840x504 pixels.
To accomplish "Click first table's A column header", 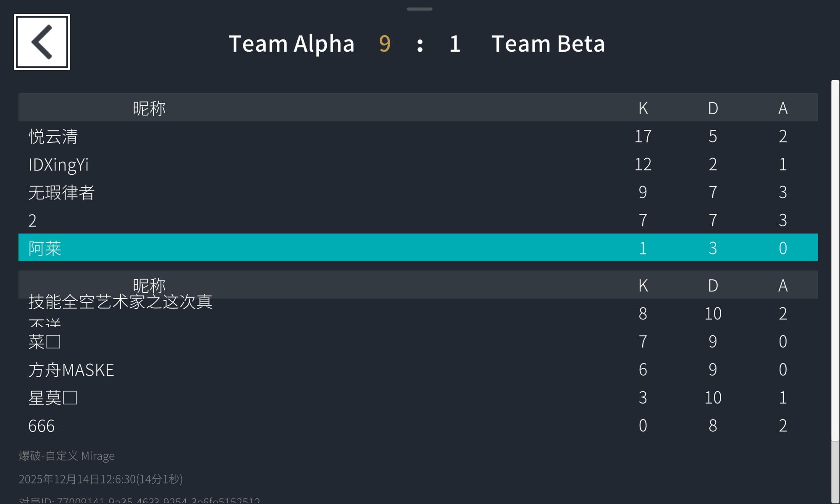I will 782,108.
